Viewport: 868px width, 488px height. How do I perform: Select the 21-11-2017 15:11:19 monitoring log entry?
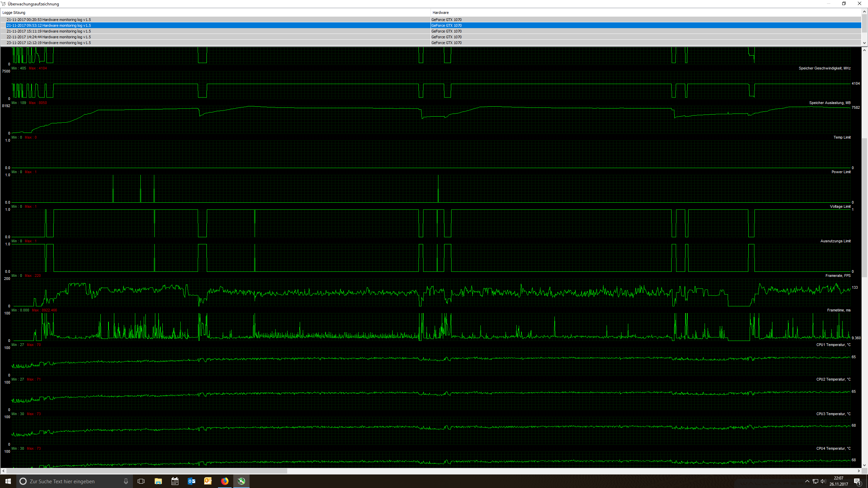[x=49, y=31]
